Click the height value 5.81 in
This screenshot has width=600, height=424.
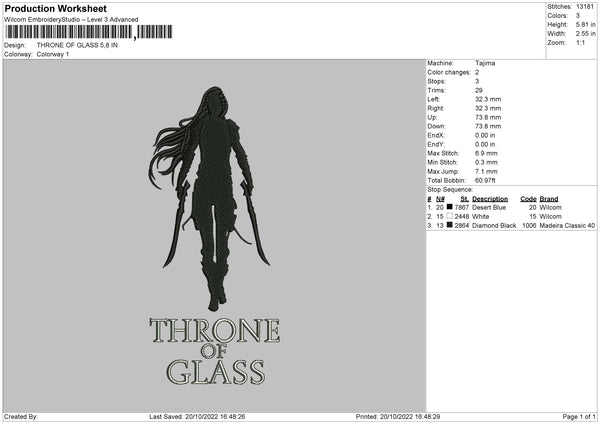585,24
